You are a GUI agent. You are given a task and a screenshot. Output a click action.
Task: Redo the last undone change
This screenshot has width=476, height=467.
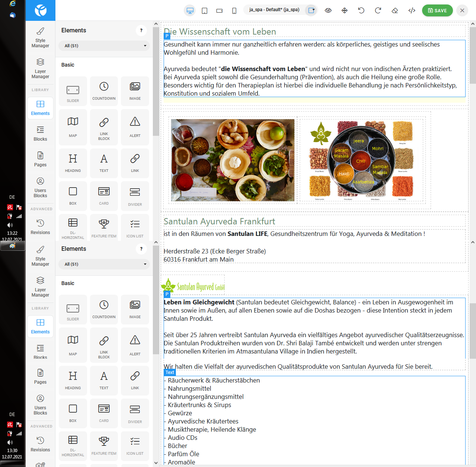378,10
